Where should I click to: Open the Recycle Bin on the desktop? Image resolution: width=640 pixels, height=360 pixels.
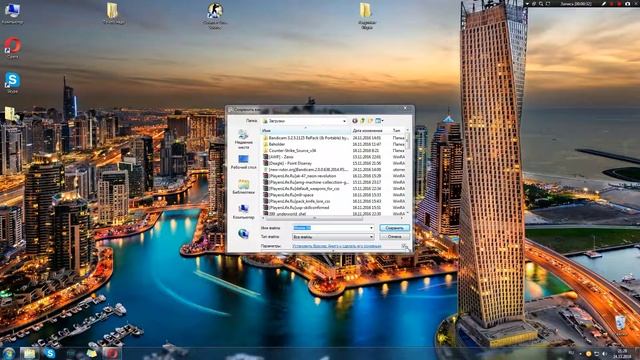tap(620, 325)
